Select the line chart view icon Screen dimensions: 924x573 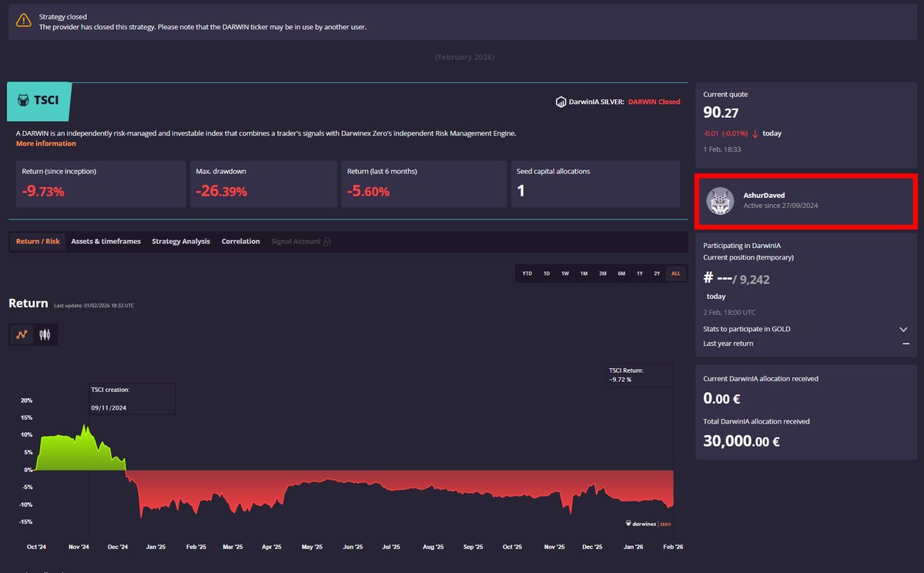22,335
